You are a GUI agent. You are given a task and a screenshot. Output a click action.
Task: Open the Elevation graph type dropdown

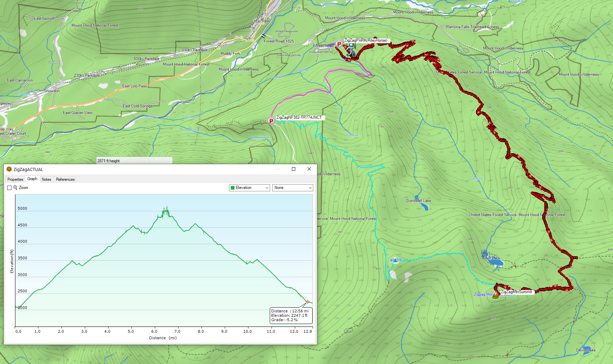point(249,188)
